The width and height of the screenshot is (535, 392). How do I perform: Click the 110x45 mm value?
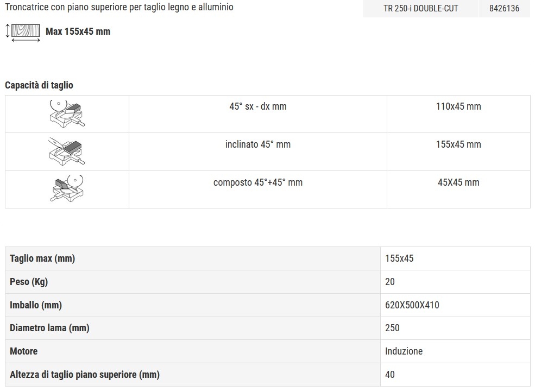click(x=458, y=106)
